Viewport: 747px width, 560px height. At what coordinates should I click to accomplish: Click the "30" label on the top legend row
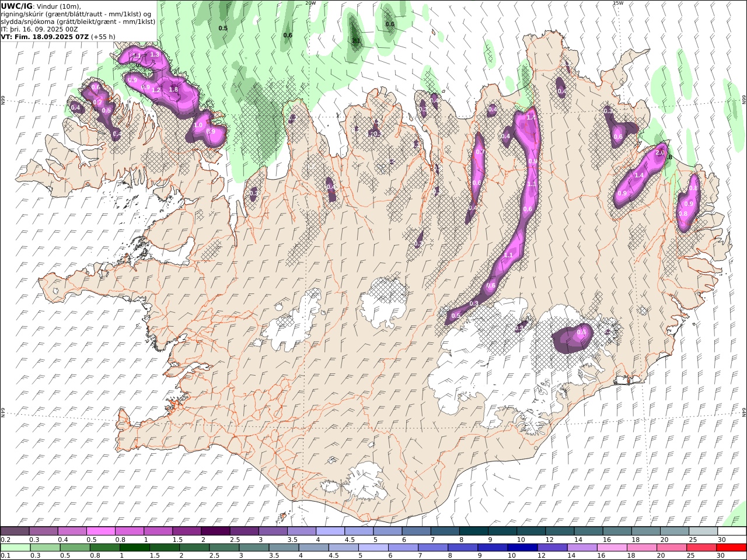pos(721,540)
